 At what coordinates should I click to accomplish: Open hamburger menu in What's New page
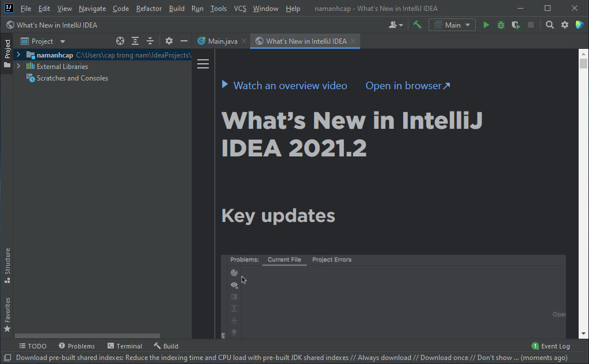pos(203,64)
